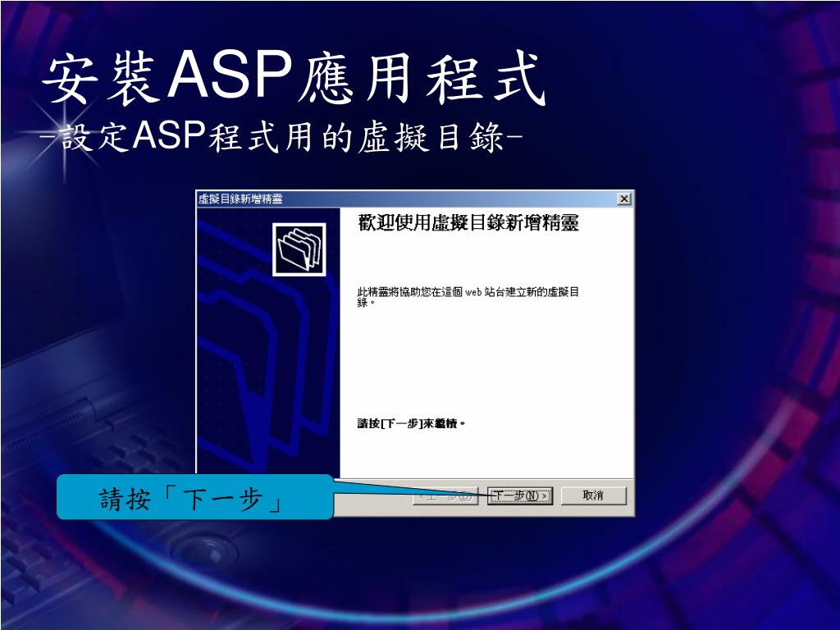
Task: Click the 歡迎使用虛擬目錄新增精靈 heading
Action: (468, 223)
